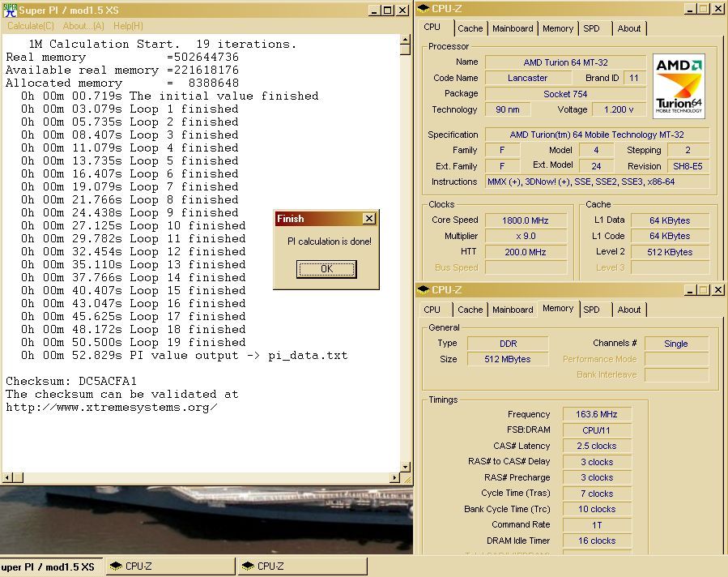The width and height of the screenshot is (728, 577).
Task: Switch to Memory tab in upper CPU-Z
Action: pyautogui.click(x=558, y=28)
